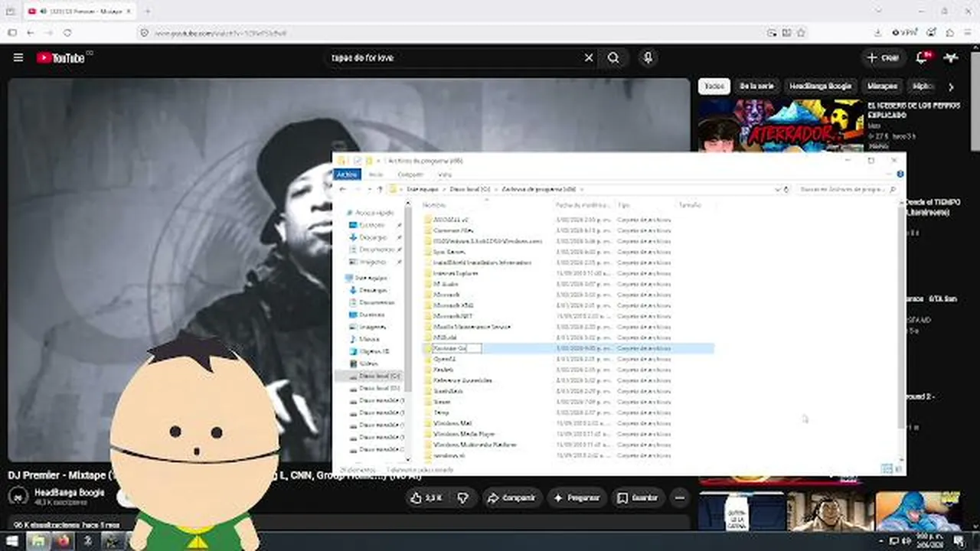980x551 pixels.
Task: Select Acceso rápido in the navigation pane
Action: click(374, 213)
